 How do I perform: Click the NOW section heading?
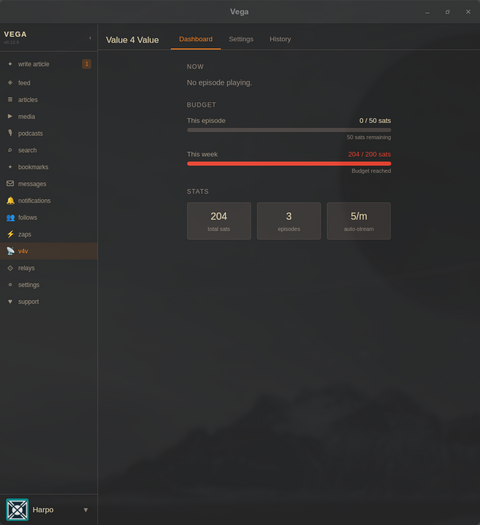(x=195, y=67)
